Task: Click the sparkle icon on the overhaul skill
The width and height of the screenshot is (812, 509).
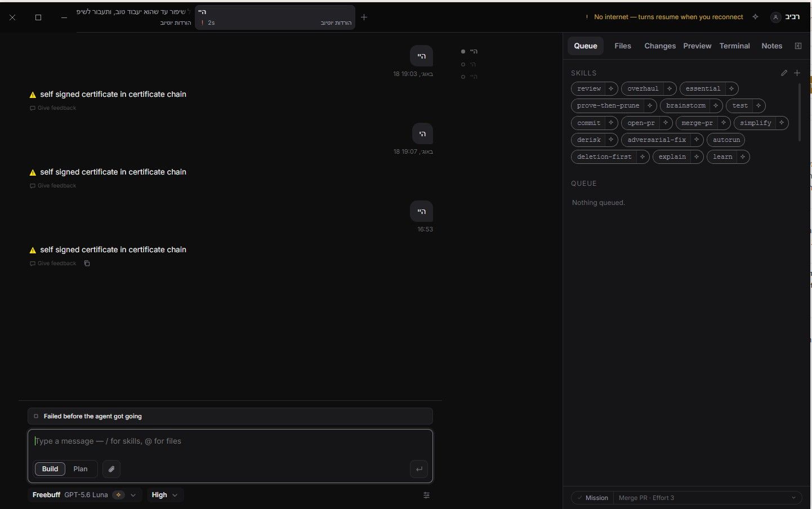Action: click(670, 88)
